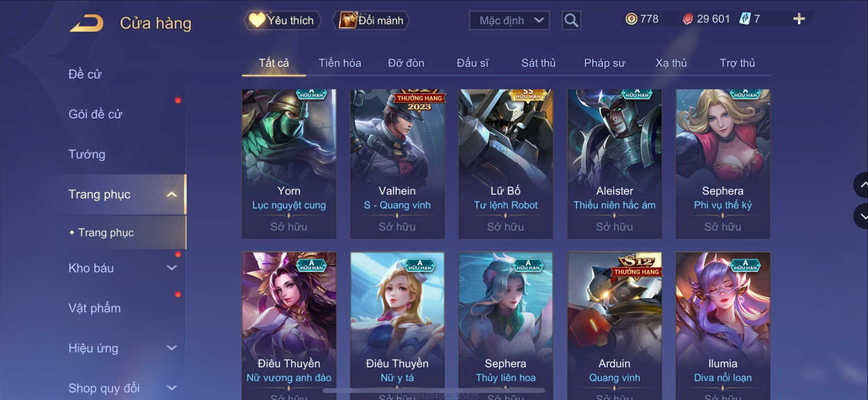Click the down arrow on right edge
868x400 pixels.
click(861, 217)
